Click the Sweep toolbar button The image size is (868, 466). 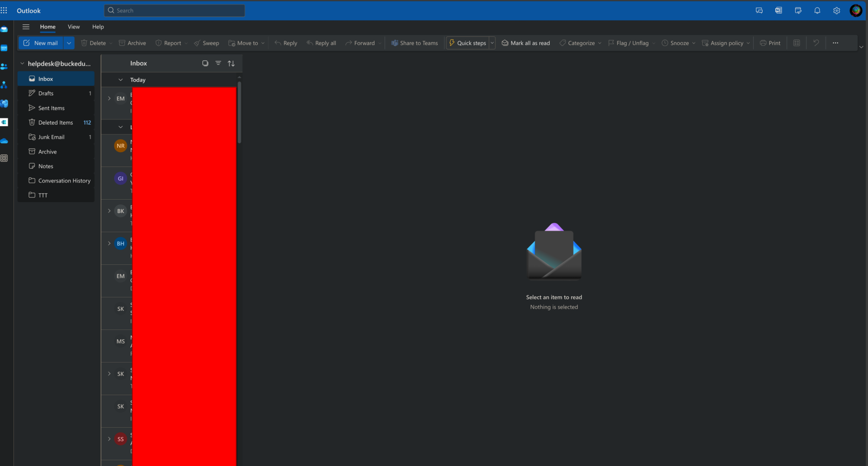pyautogui.click(x=206, y=43)
